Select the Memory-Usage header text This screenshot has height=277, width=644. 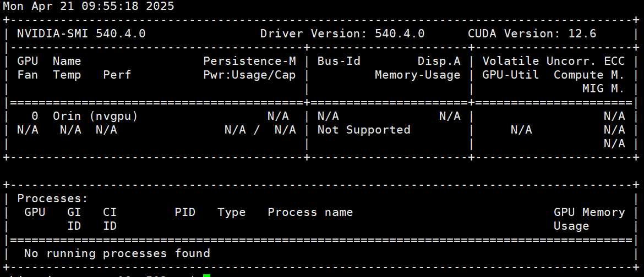coord(417,75)
